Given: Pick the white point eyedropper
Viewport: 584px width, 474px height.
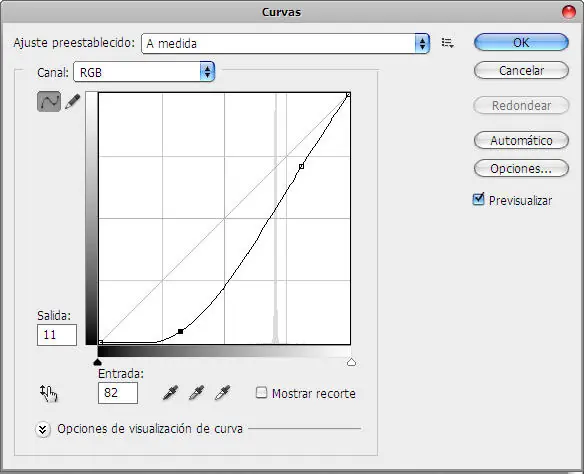Looking at the screenshot, I should tap(223, 393).
